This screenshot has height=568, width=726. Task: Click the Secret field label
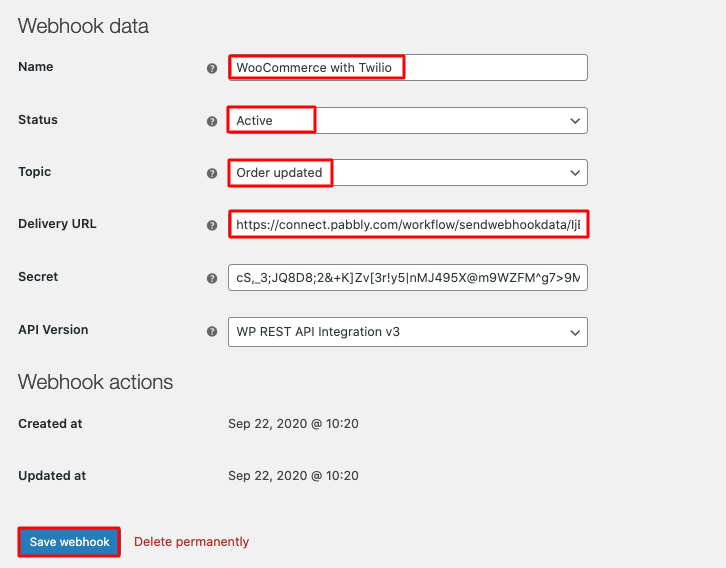(x=38, y=277)
